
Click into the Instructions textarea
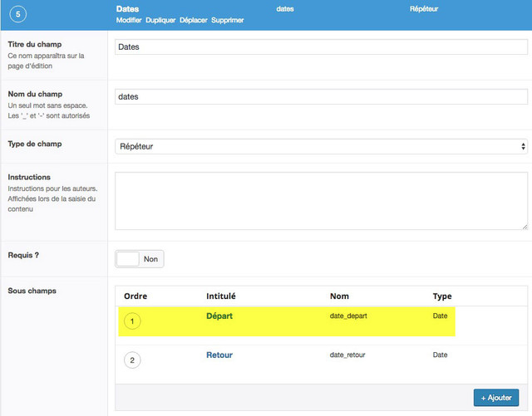click(x=321, y=201)
